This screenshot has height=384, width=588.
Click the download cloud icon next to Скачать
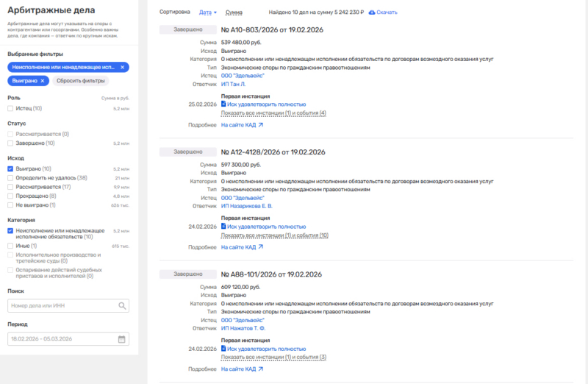tap(372, 13)
